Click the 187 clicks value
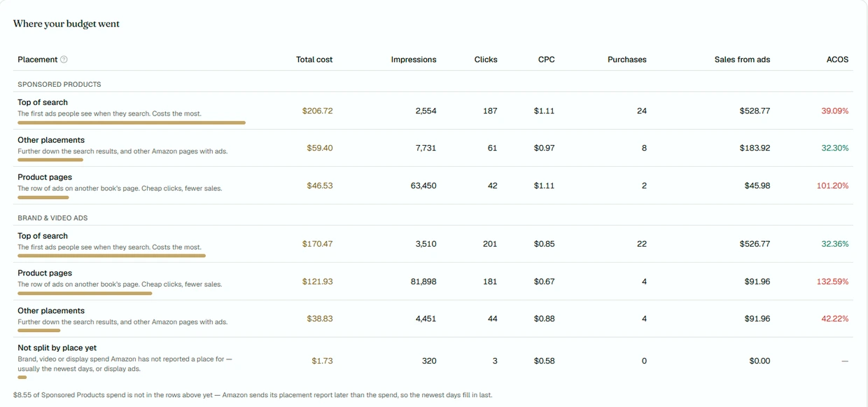 (x=490, y=111)
